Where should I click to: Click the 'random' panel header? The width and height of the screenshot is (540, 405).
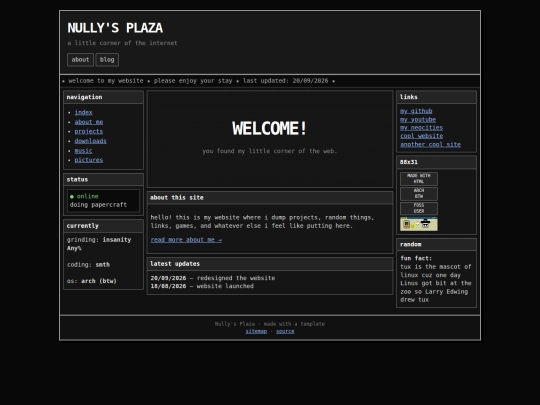pyautogui.click(x=436, y=244)
